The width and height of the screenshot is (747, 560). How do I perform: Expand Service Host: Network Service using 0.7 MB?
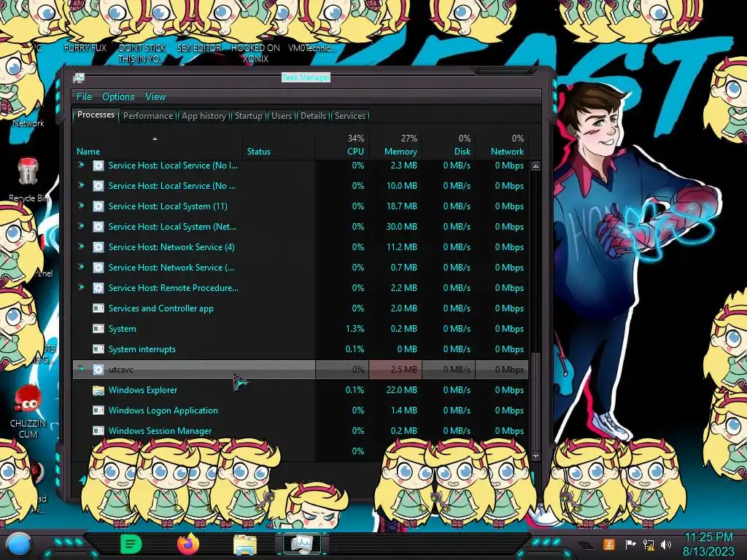[x=81, y=267]
